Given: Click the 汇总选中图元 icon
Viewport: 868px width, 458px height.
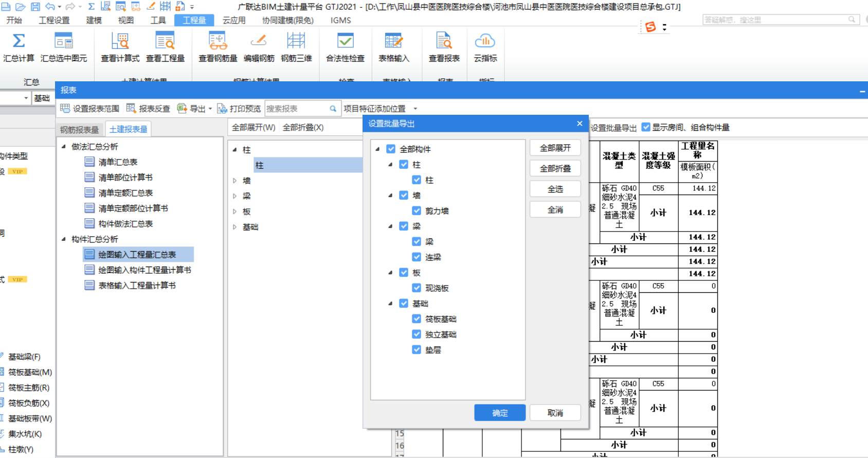Looking at the screenshot, I should tap(64, 41).
